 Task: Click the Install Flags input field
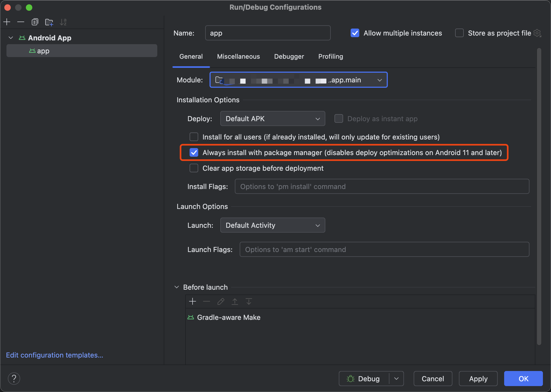382,187
